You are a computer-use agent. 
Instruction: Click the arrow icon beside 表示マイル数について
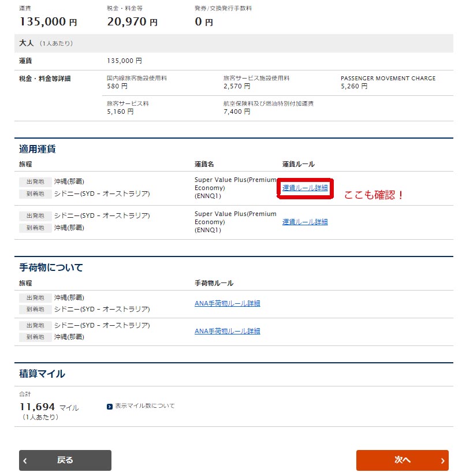coord(110,407)
